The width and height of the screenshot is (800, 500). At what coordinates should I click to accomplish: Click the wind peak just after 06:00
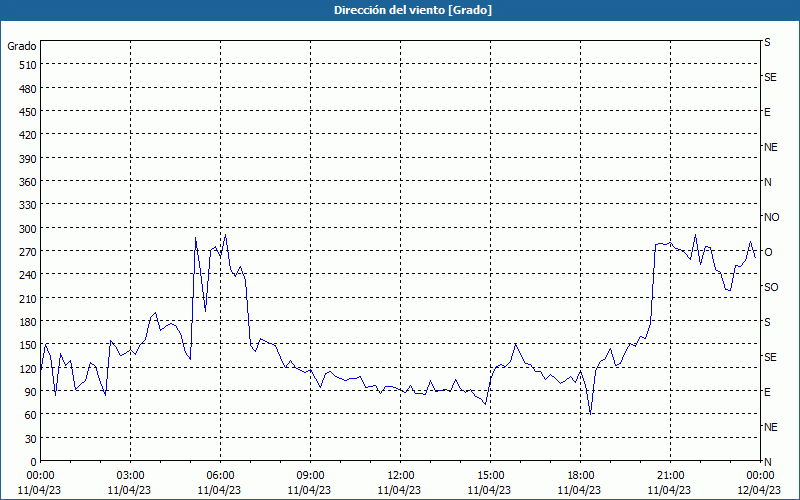point(225,235)
